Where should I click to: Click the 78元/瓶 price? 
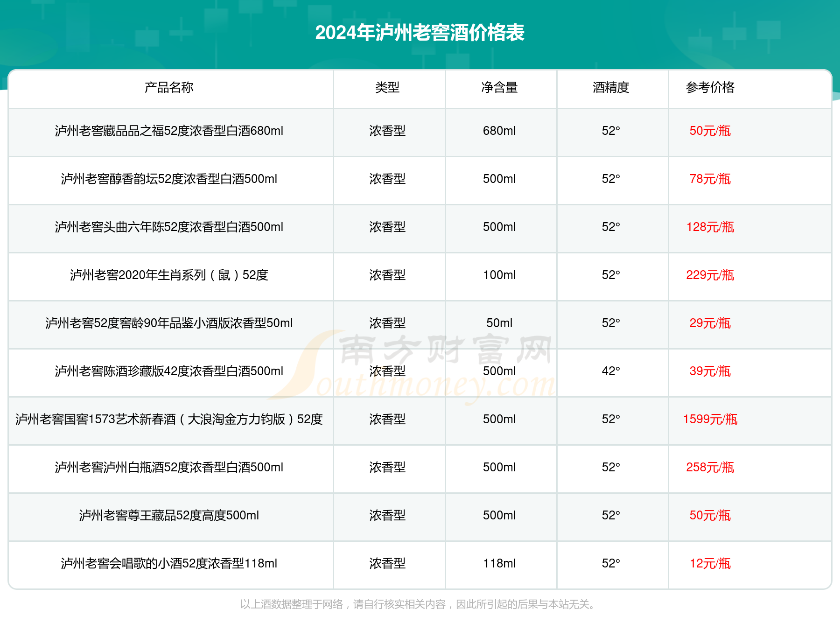click(x=710, y=179)
